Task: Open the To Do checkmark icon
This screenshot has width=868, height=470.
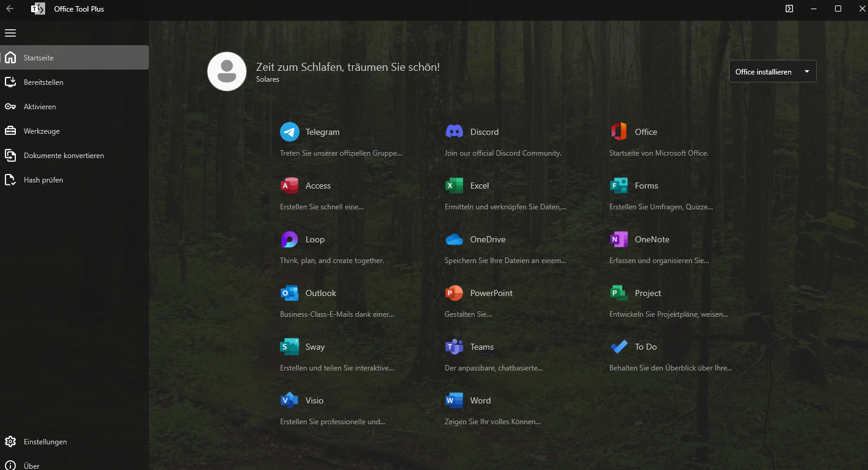Action: (x=619, y=347)
